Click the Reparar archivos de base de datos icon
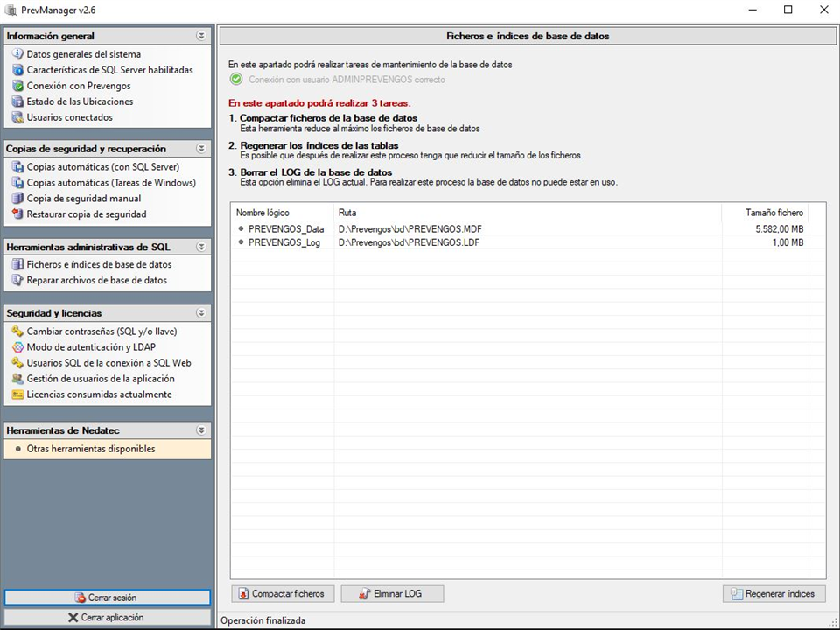This screenshot has height=630, width=840. [x=17, y=281]
